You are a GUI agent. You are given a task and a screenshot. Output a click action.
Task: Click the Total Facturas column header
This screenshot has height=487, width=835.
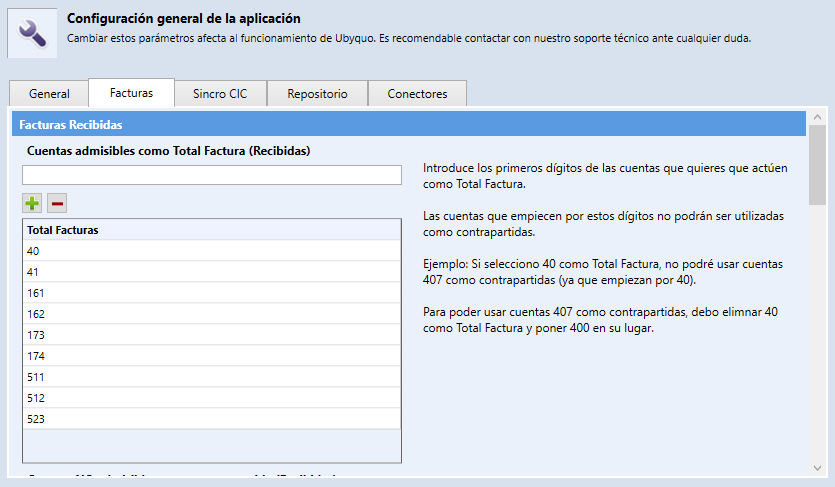click(x=211, y=230)
